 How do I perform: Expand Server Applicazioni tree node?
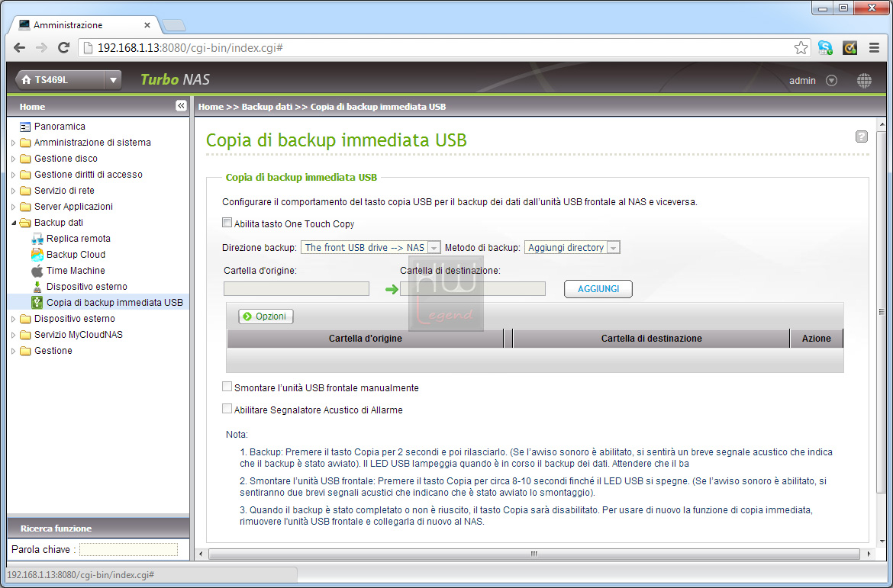pyautogui.click(x=14, y=206)
